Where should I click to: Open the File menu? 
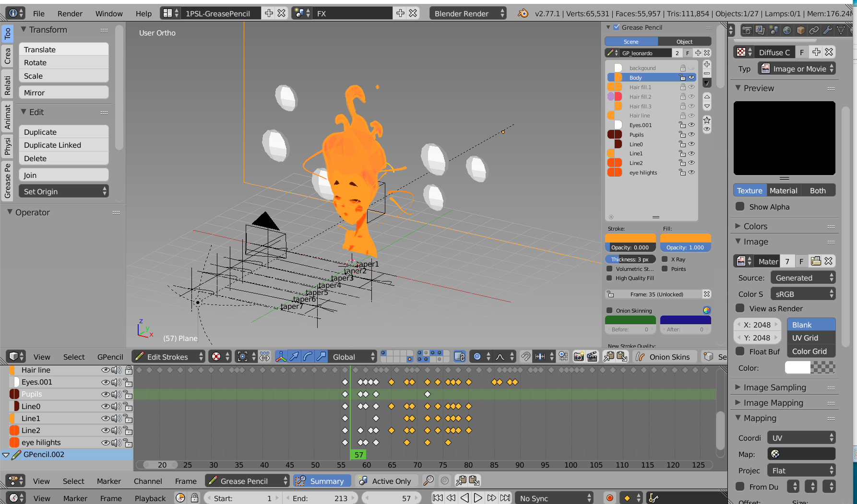(x=39, y=13)
